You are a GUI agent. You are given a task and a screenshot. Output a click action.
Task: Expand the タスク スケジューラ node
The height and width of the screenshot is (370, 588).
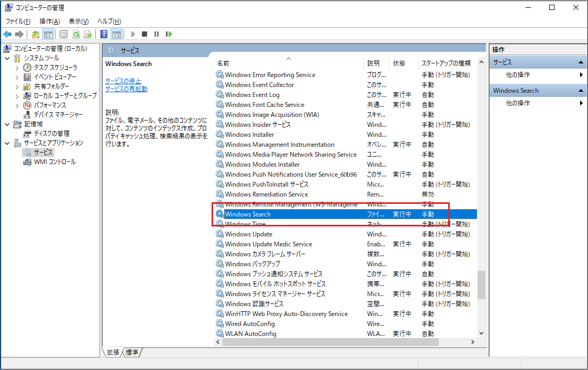17,68
